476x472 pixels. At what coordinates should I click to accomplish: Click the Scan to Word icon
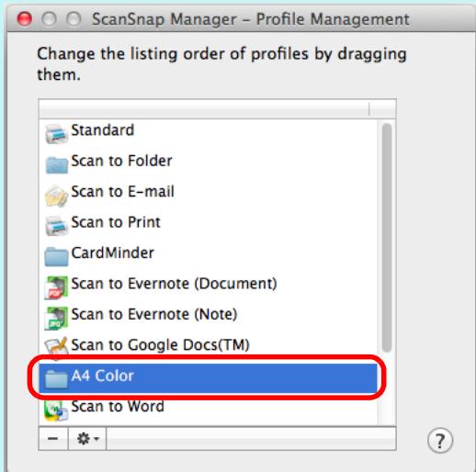[56, 410]
